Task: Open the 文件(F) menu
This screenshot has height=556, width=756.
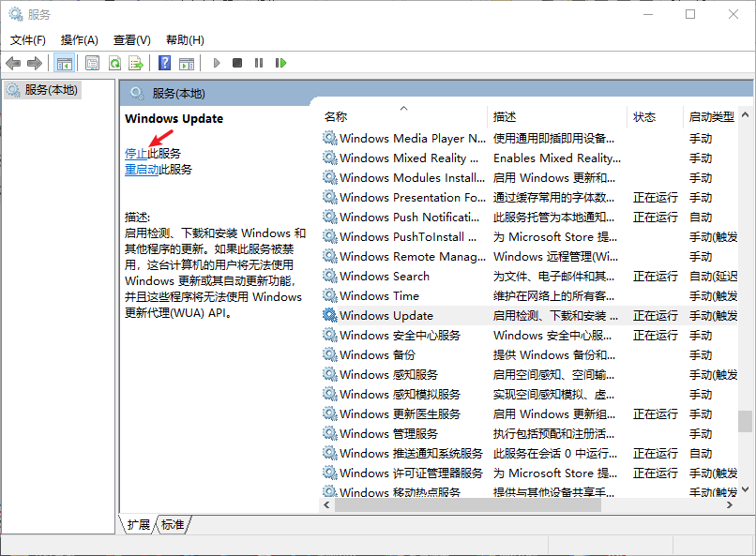Action: click(28, 39)
